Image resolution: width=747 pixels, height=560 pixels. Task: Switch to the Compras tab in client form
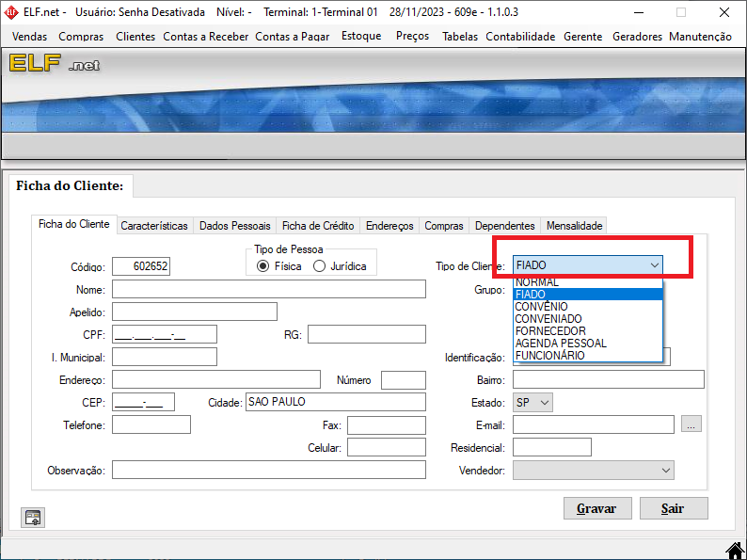444,226
